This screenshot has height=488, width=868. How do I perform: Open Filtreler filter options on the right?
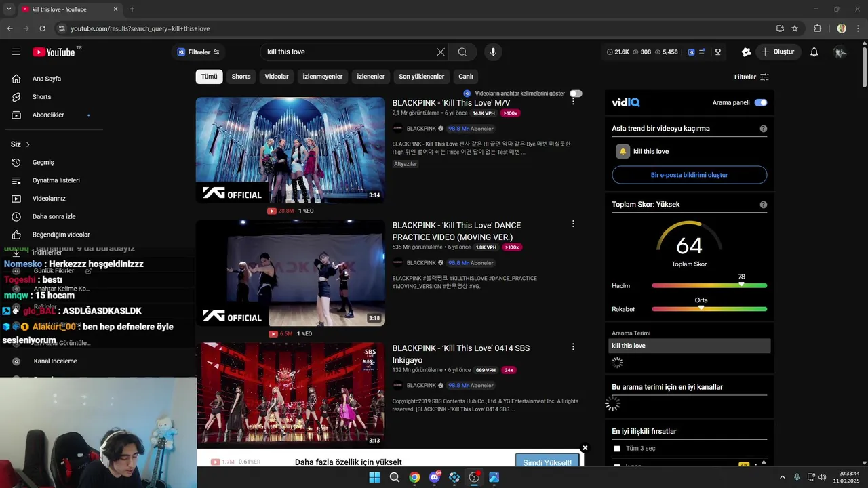point(751,77)
